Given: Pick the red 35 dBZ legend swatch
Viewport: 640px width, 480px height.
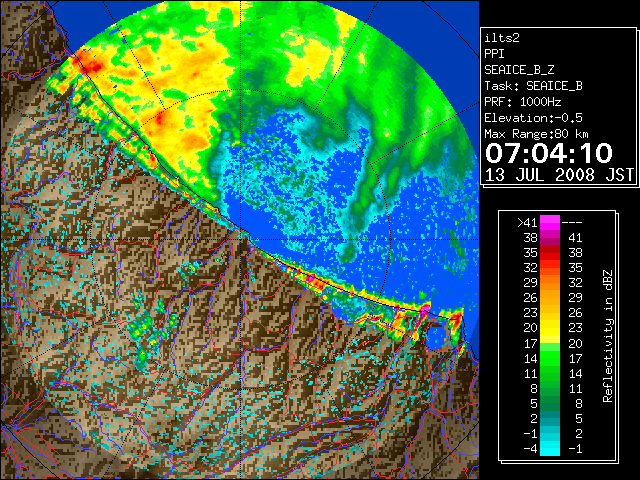Looking at the screenshot, I should coord(550,253).
